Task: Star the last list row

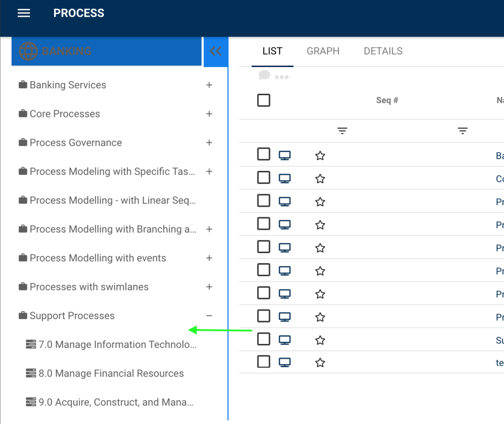Action: click(x=320, y=363)
